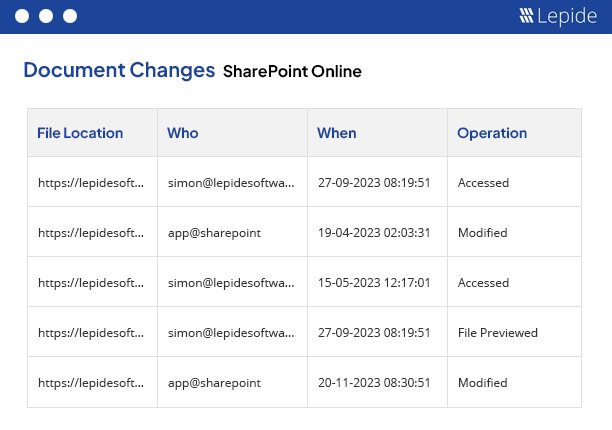Click the Lepide logo

click(558, 16)
